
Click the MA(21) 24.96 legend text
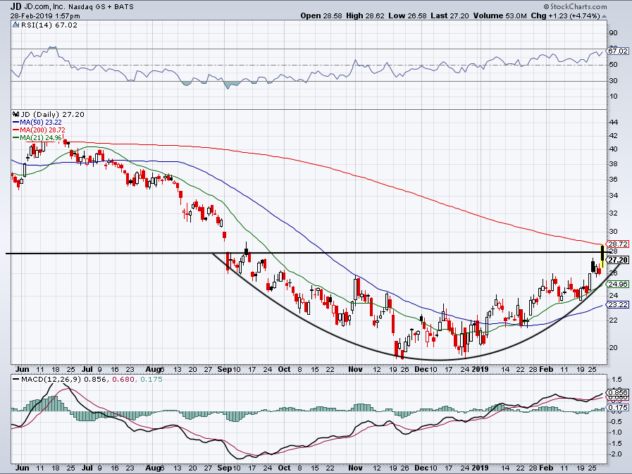41,138
